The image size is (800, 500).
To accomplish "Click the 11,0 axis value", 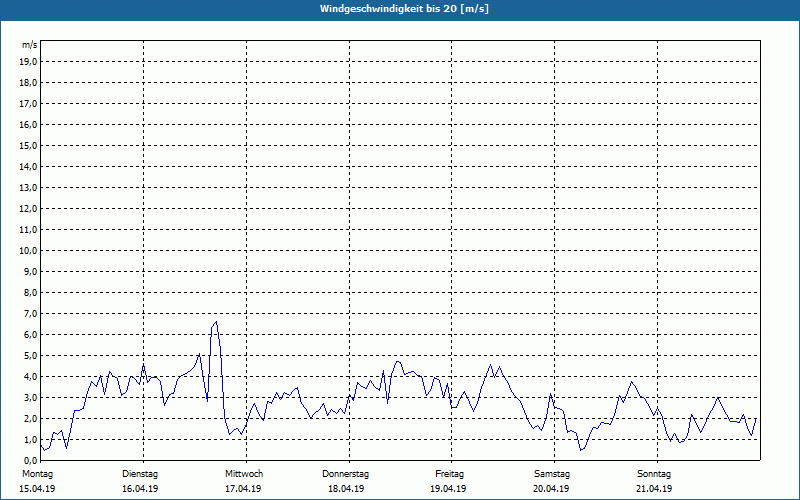I will pyautogui.click(x=29, y=230).
